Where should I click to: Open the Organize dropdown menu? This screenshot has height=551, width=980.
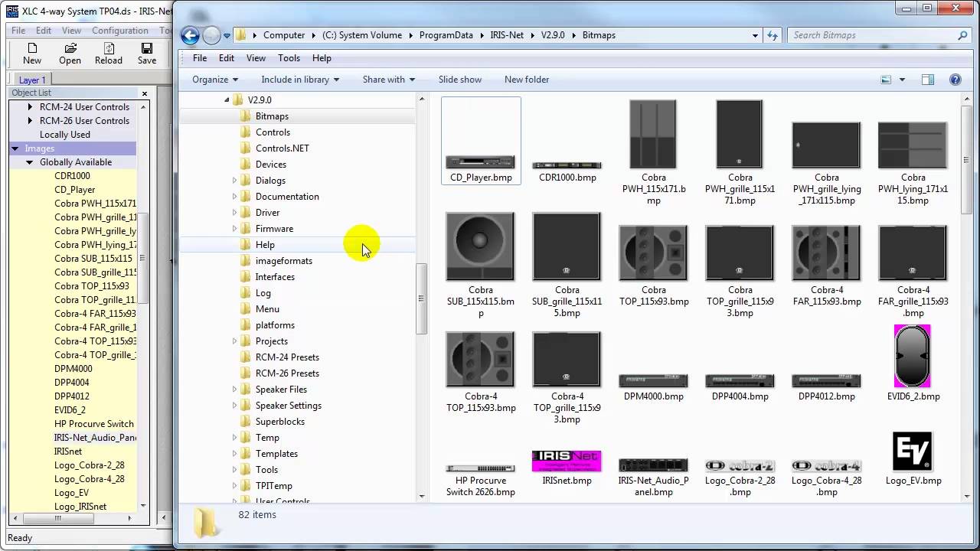(215, 80)
